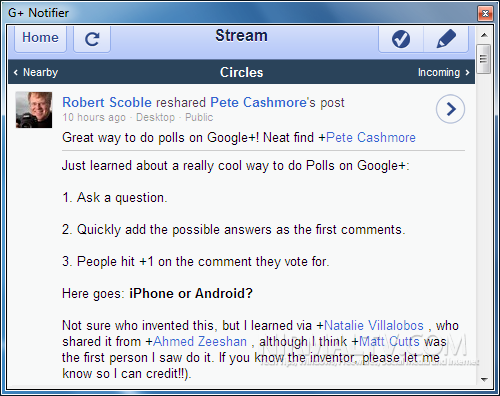This screenshot has width=500, height=396.
Task: Go to the Home button
Action: (40, 38)
